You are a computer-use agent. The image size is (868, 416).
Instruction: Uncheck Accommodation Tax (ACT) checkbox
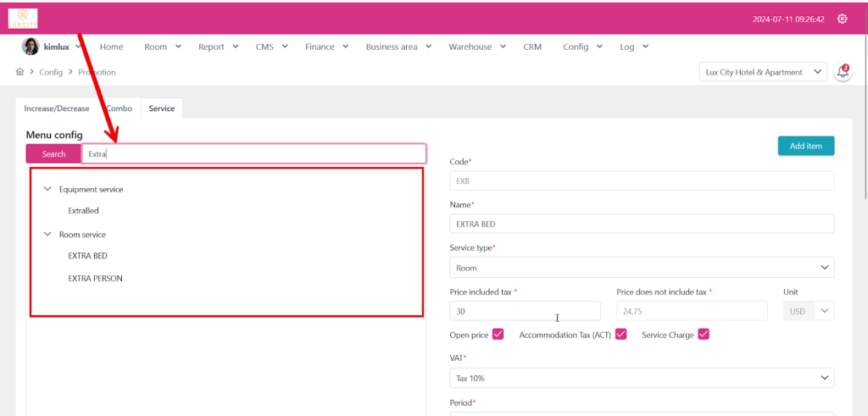pos(620,335)
